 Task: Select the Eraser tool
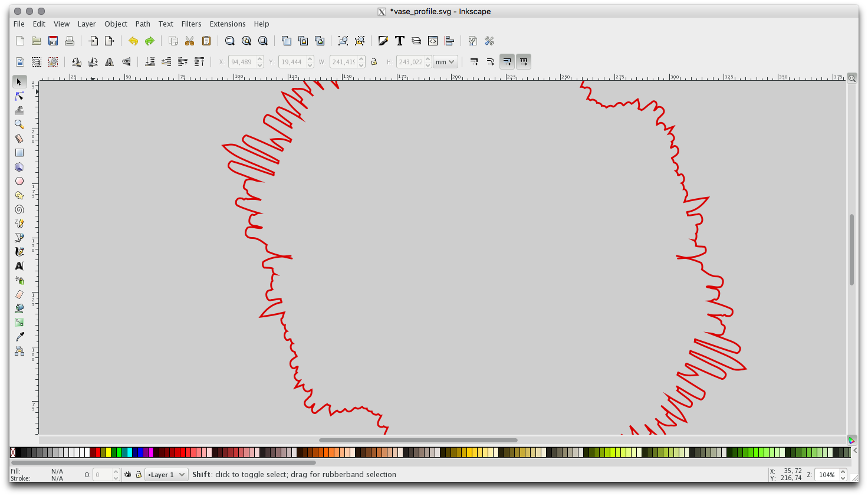[19, 294]
